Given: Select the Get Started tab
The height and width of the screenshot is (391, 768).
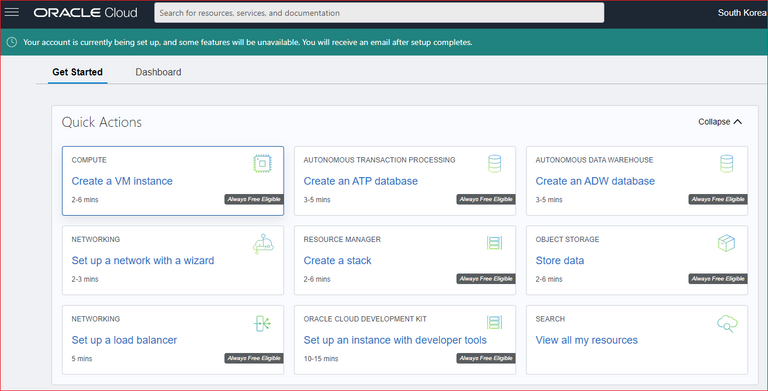Looking at the screenshot, I should point(77,72).
